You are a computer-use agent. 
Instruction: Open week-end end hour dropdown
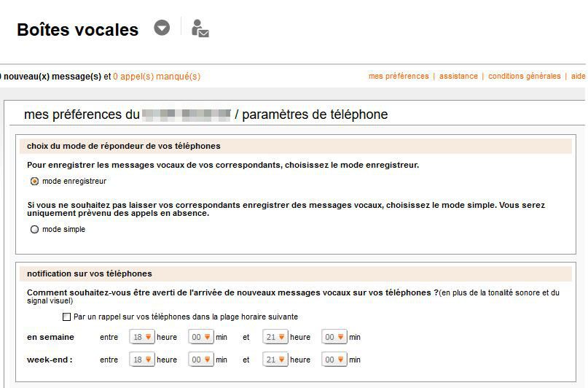pyautogui.click(x=275, y=360)
